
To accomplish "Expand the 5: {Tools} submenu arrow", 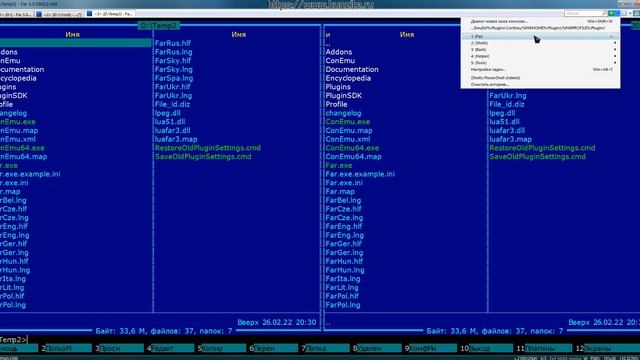I will [x=615, y=62].
